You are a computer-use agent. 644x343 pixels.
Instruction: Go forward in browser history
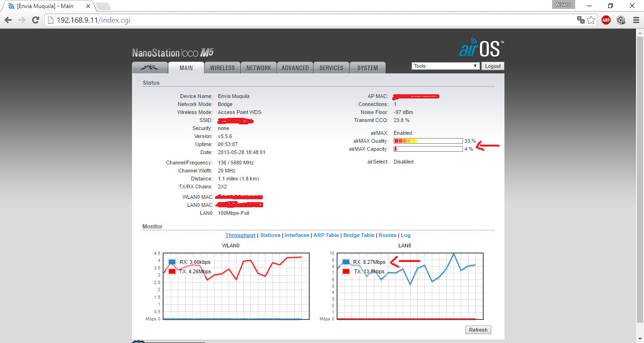click(x=21, y=20)
